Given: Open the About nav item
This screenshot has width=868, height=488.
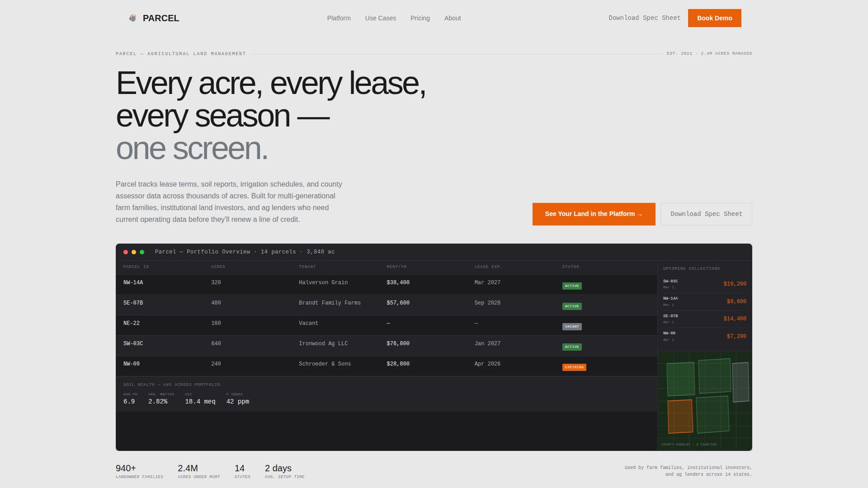Looking at the screenshot, I should [x=453, y=18].
